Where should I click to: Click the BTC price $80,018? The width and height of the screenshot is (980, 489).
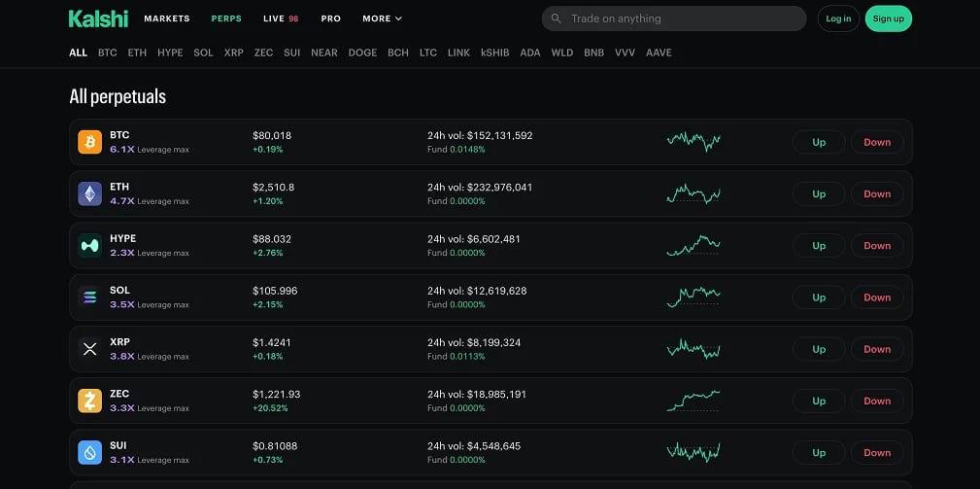pos(272,136)
